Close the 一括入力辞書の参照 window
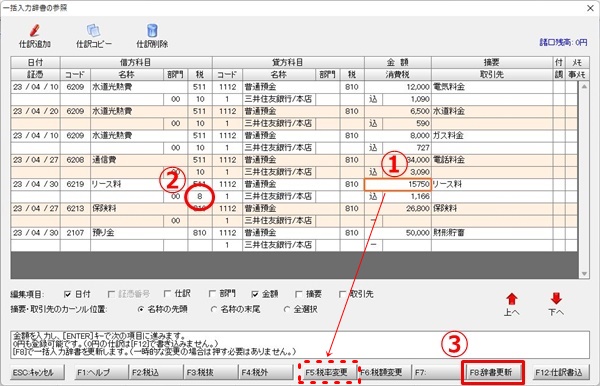This screenshot has width=600, height=386. point(590,8)
